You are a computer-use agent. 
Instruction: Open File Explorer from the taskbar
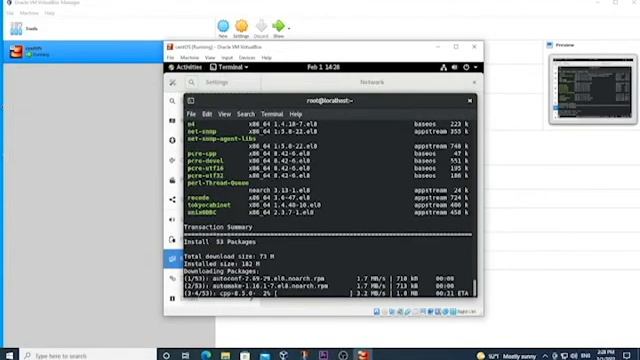[225, 356]
